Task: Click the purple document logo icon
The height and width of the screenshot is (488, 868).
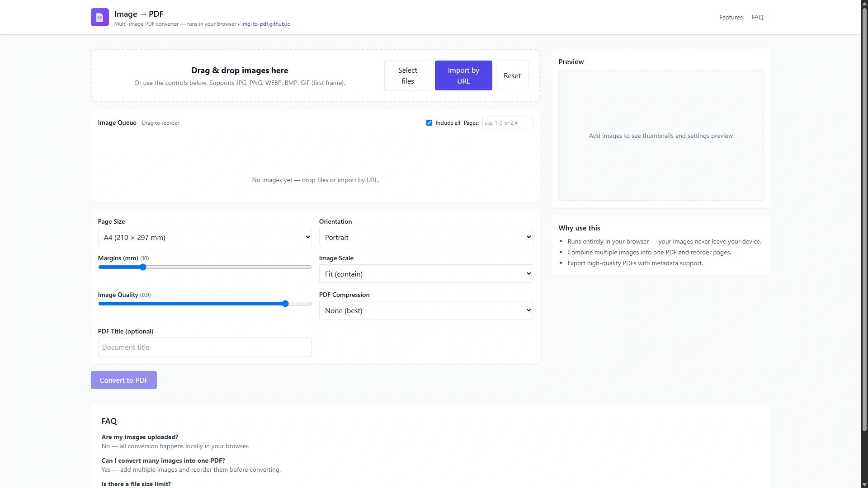Action: coord(99,17)
